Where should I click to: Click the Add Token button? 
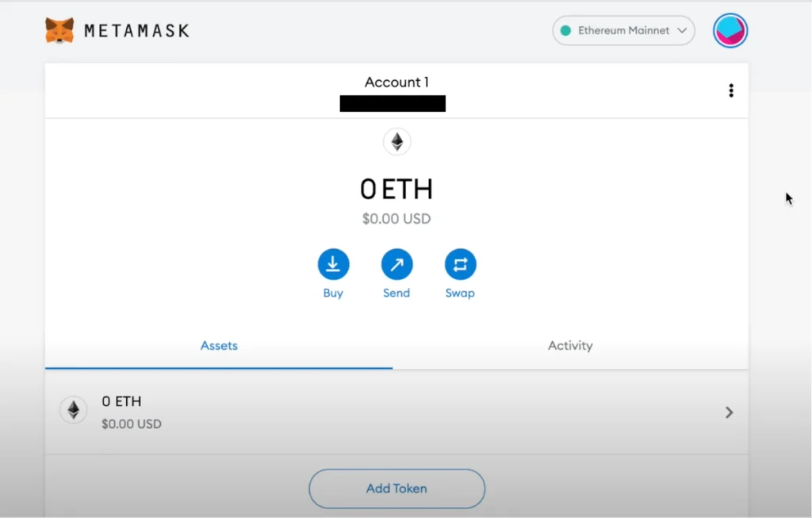pyautogui.click(x=396, y=489)
